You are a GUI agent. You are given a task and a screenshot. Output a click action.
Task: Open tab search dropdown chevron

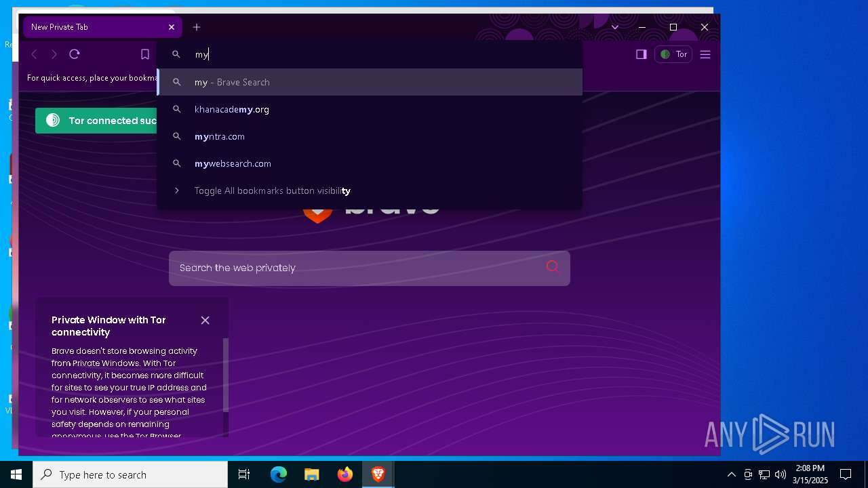click(615, 27)
